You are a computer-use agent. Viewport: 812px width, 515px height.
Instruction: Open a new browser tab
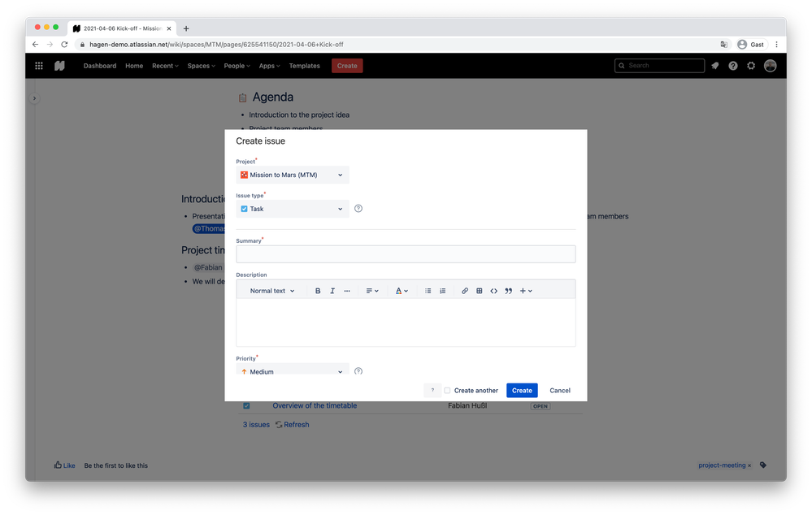186,28
